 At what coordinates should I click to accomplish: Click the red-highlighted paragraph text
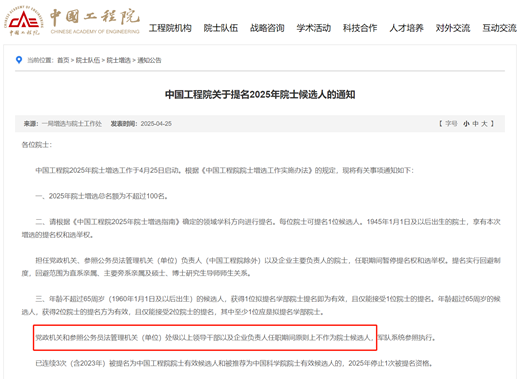point(204,338)
